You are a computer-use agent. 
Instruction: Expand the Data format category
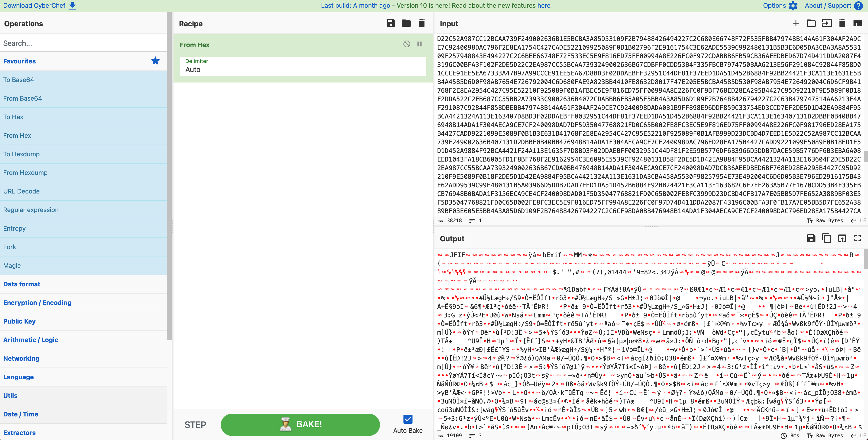pyautogui.click(x=84, y=284)
